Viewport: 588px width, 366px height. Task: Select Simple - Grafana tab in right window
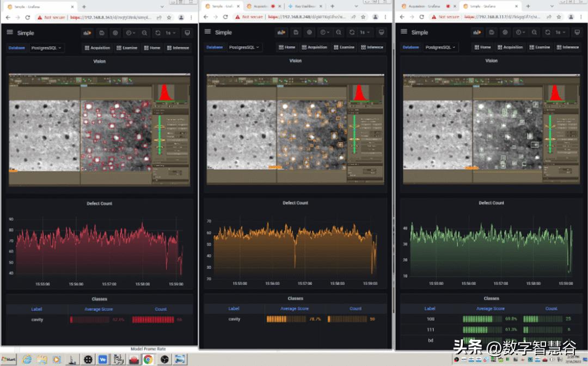(x=491, y=7)
